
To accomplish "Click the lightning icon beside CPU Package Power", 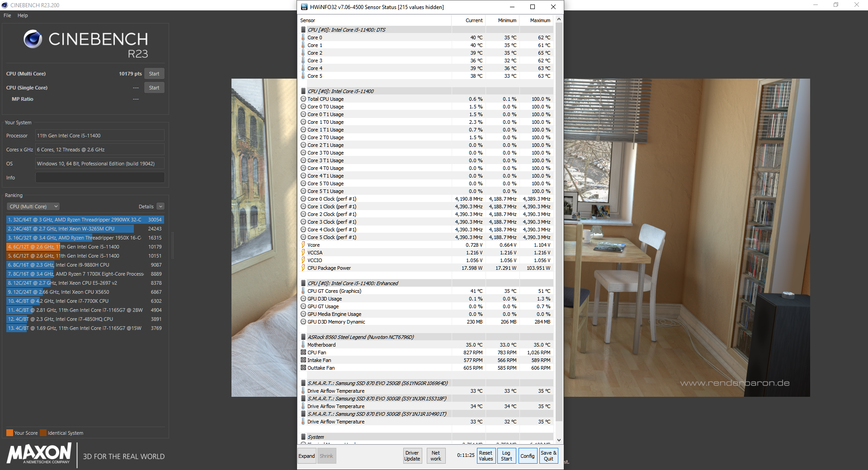I will pyautogui.click(x=303, y=268).
